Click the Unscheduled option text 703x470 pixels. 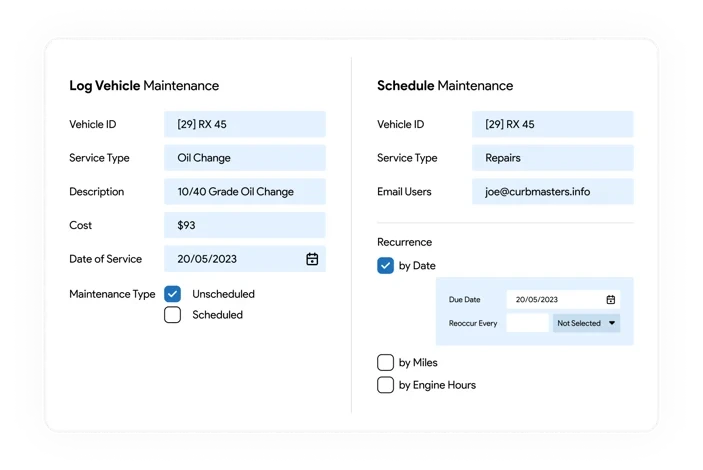coord(223,294)
